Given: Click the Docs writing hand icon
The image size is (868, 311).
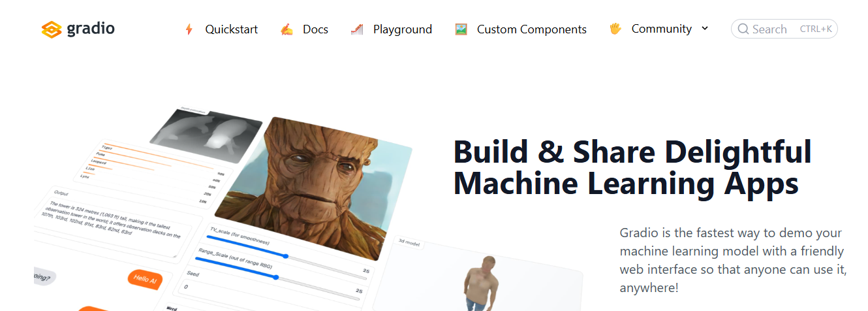Looking at the screenshot, I should click(287, 29).
